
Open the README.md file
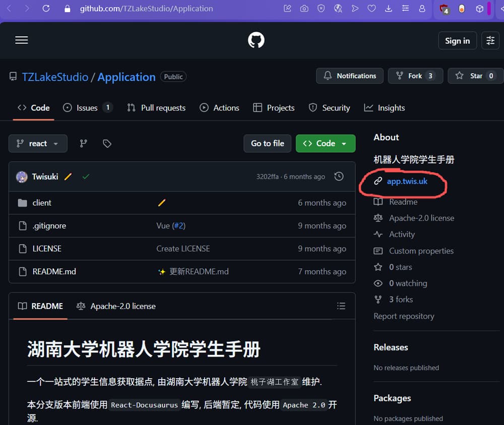[x=54, y=272]
